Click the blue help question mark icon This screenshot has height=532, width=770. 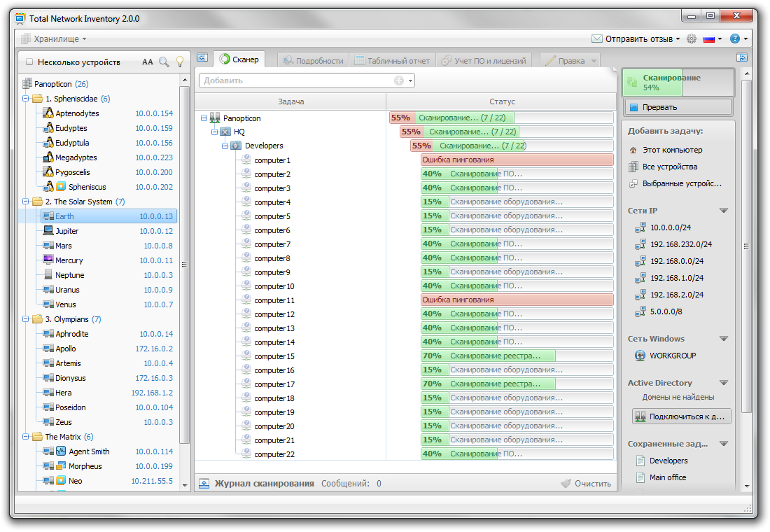pos(734,39)
